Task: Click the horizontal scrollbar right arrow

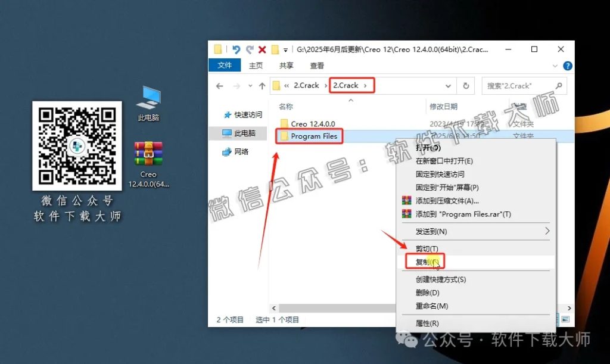Action: [569, 308]
